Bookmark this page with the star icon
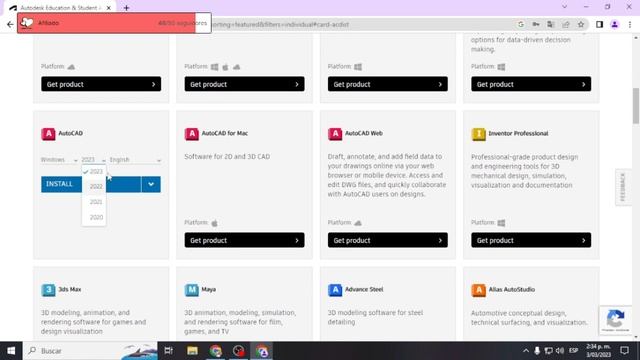The image size is (640, 360). coord(581,24)
